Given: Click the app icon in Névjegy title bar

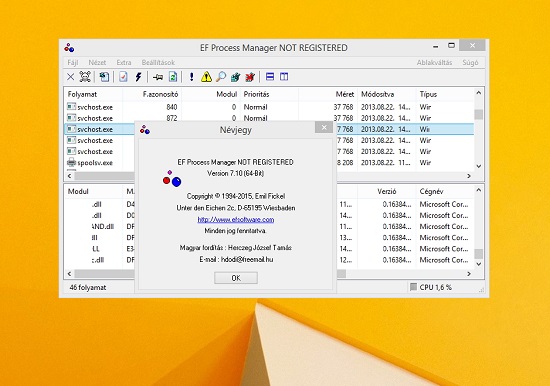Looking at the screenshot, I should coord(145,129).
